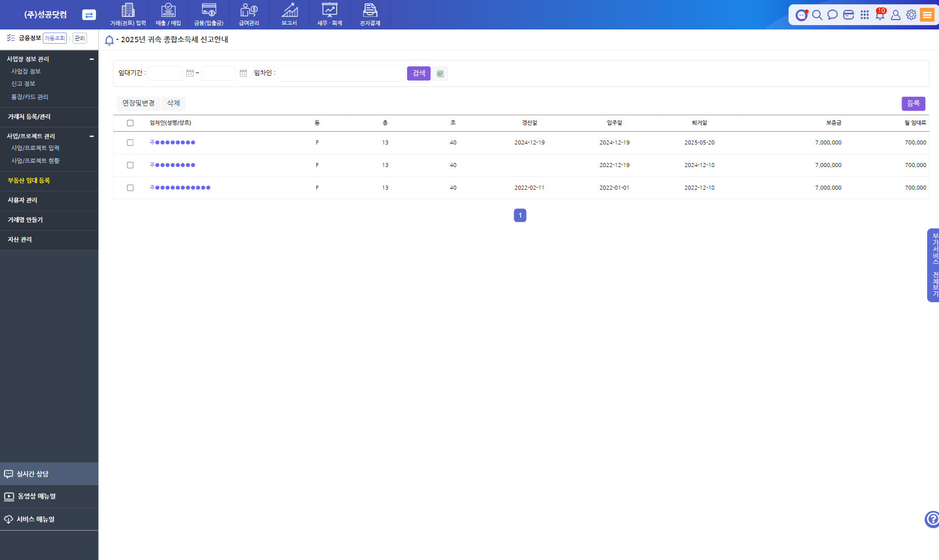Open 급여관리 menu
This screenshot has width=939, height=560.
pos(249,15)
